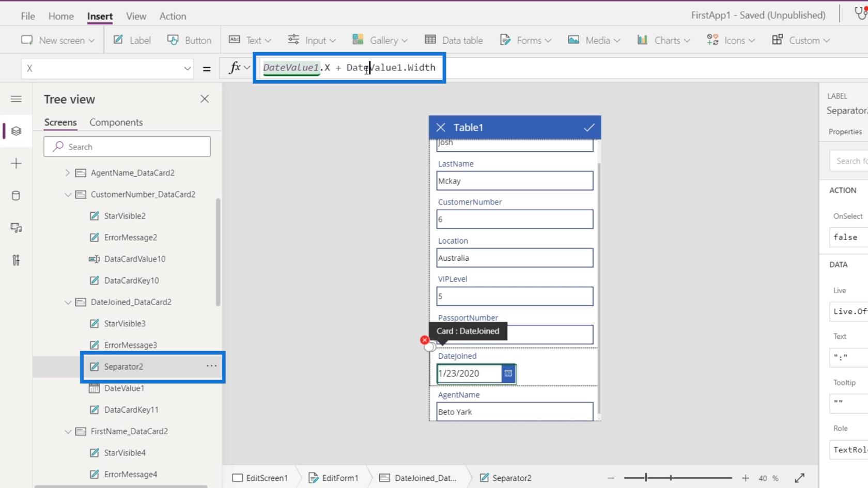Click EditScreen1 breadcrumb
This screenshot has height=488, width=868.
point(260,478)
